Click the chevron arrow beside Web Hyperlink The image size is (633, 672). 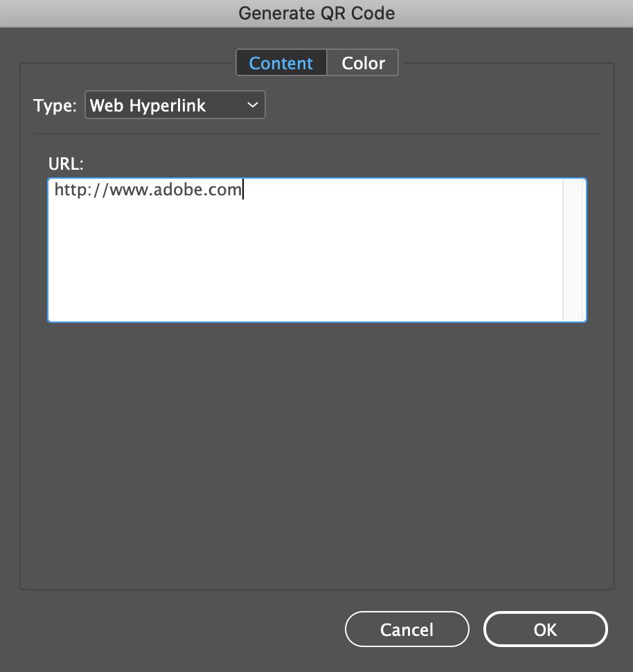pos(253,105)
